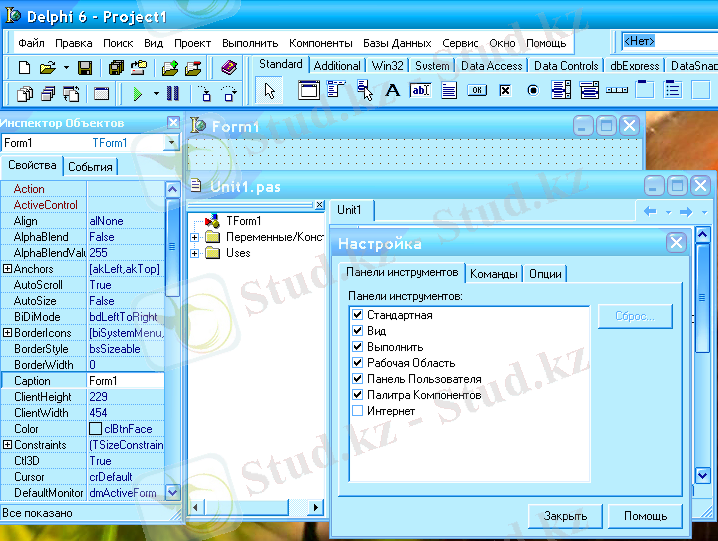Select the ComboBox component
This screenshot has height=541, width=718.
click(589, 90)
